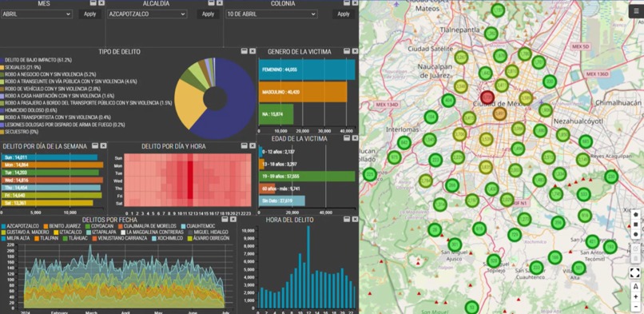Screen dimensions: 644x314
Task: Click Apply in the COLONIA panel
Action: pos(344,14)
